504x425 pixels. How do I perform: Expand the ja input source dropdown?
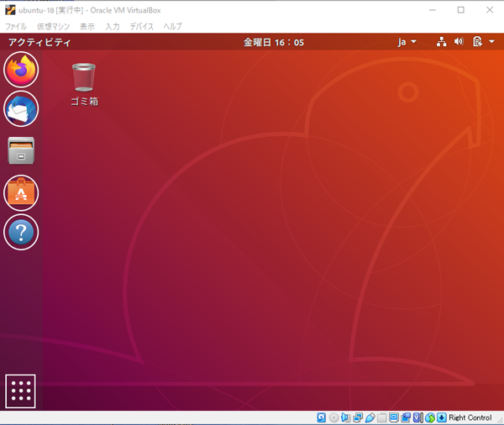pyautogui.click(x=407, y=42)
